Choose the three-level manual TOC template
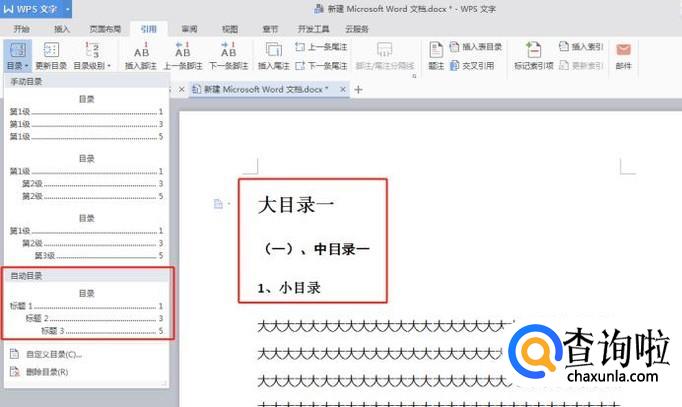The height and width of the screenshot is (407, 682). (x=86, y=237)
